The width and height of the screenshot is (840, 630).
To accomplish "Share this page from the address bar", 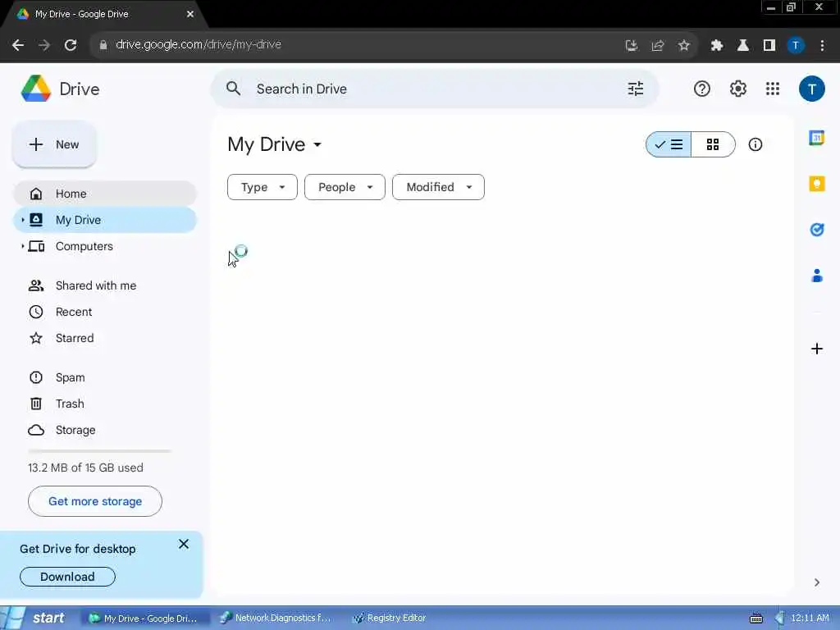I will pos(658,46).
